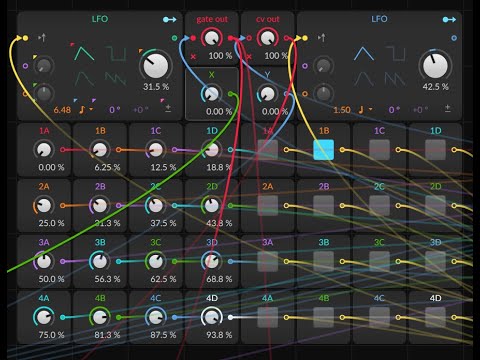Select sine waveform in the right LFO
Screen dimensions: 480x360
click(363, 79)
